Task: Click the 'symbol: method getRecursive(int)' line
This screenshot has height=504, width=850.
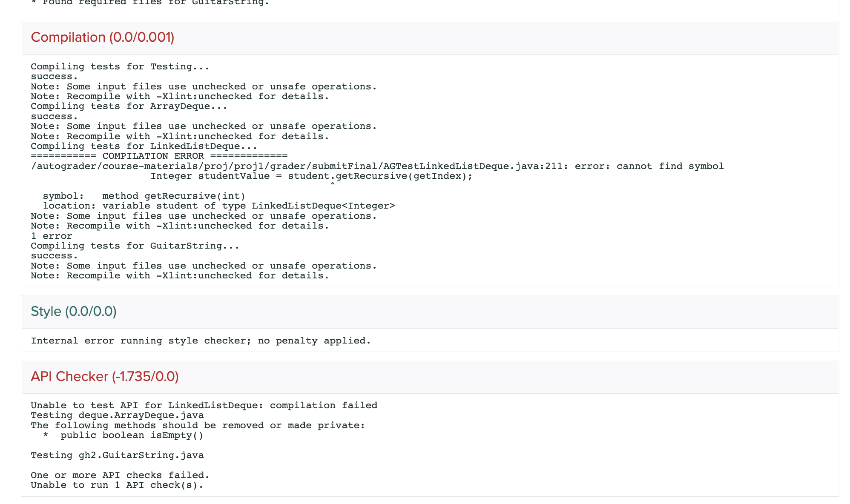Action: coord(144,196)
